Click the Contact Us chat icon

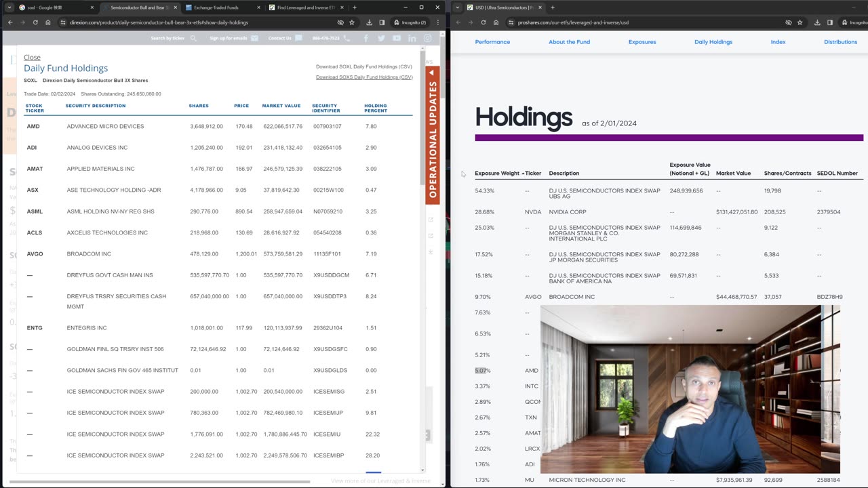(x=298, y=38)
